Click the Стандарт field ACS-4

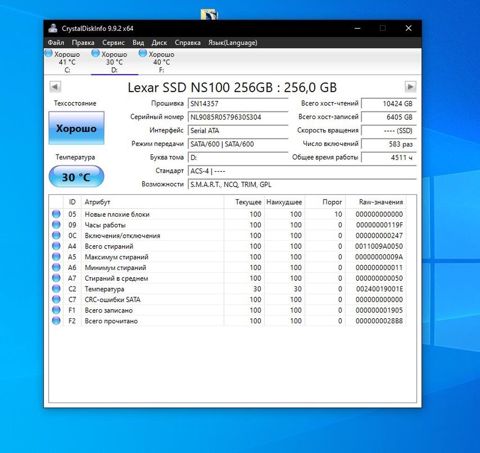(302, 171)
